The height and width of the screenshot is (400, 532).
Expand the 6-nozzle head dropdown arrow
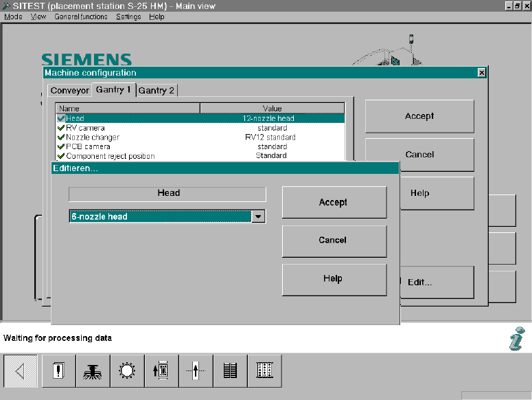pyautogui.click(x=258, y=216)
